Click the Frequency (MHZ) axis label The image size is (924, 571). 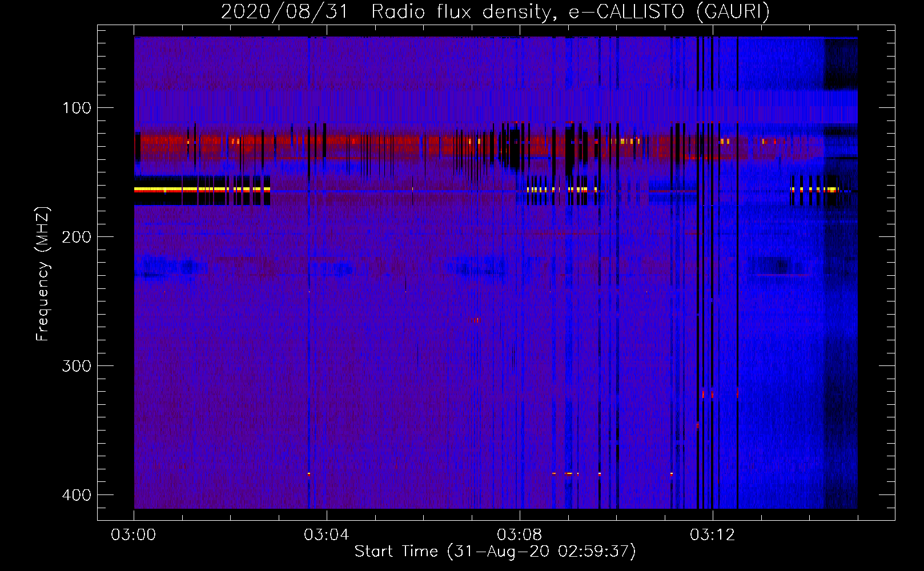(43, 274)
